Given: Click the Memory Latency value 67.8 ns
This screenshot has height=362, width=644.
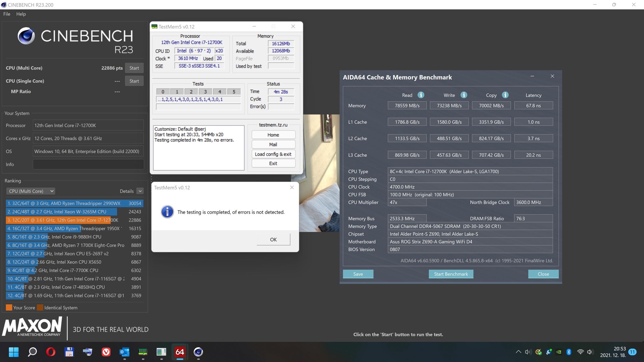Looking at the screenshot, I should tap(533, 106).
